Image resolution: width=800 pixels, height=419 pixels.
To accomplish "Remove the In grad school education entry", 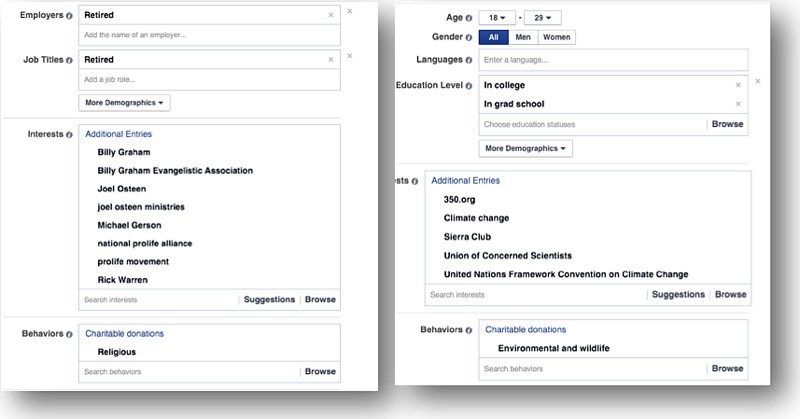I will 738,104.
